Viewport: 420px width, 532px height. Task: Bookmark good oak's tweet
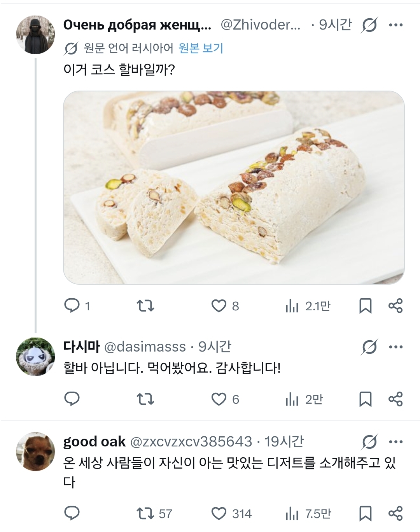click(x=365, y=514)
